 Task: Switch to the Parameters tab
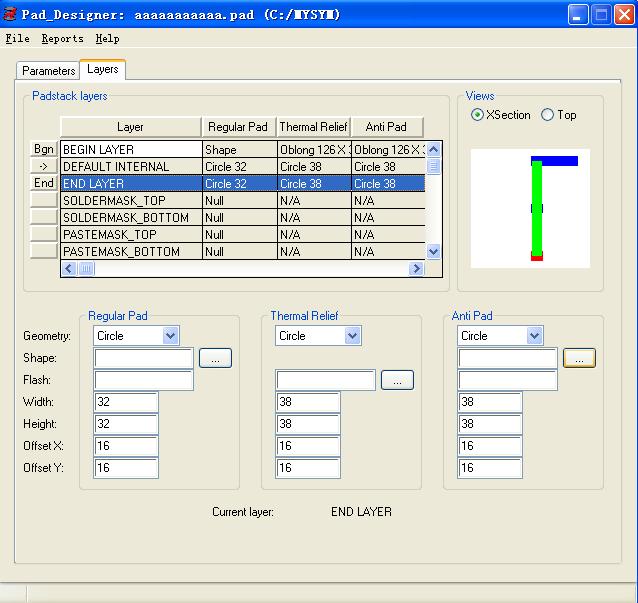tap(48, 71)
